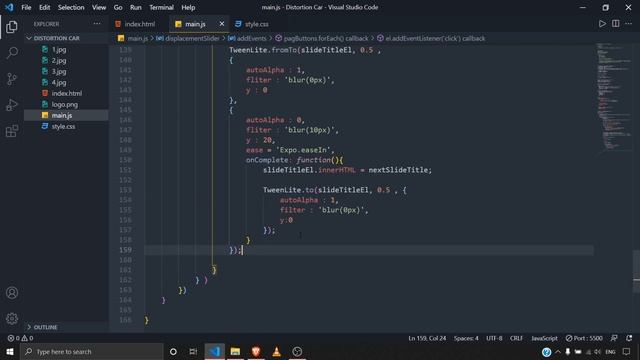640x360 pixels.
Task: Open the Action Center notification icon
Action: 627,351
